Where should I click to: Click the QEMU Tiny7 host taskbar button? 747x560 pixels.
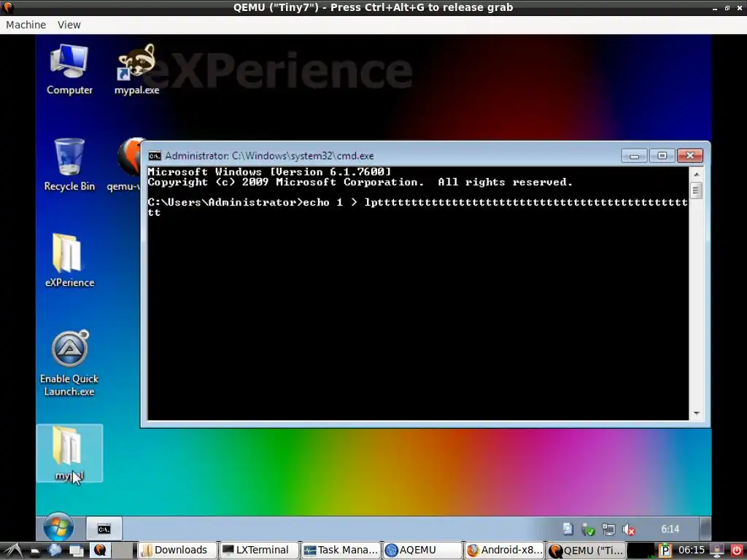pyautogui.click(x=586, y=550)
